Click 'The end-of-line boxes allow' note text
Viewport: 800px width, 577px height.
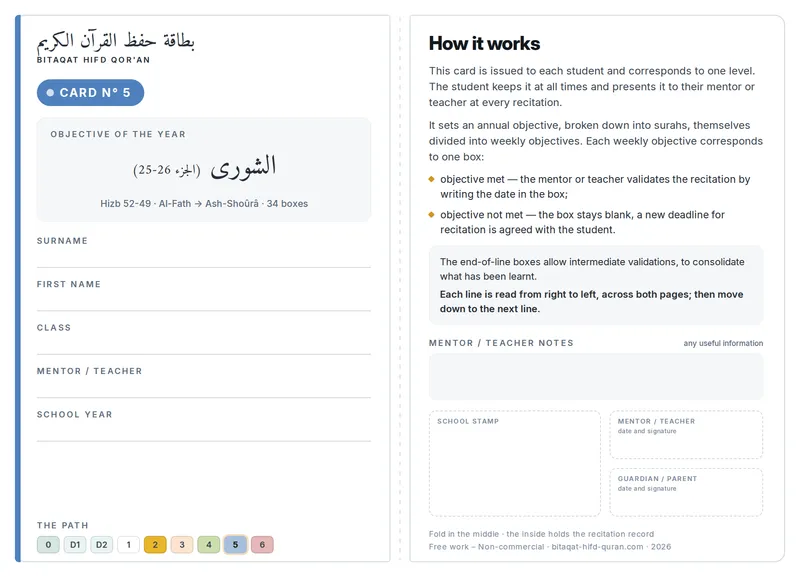[x=592, y=269]
